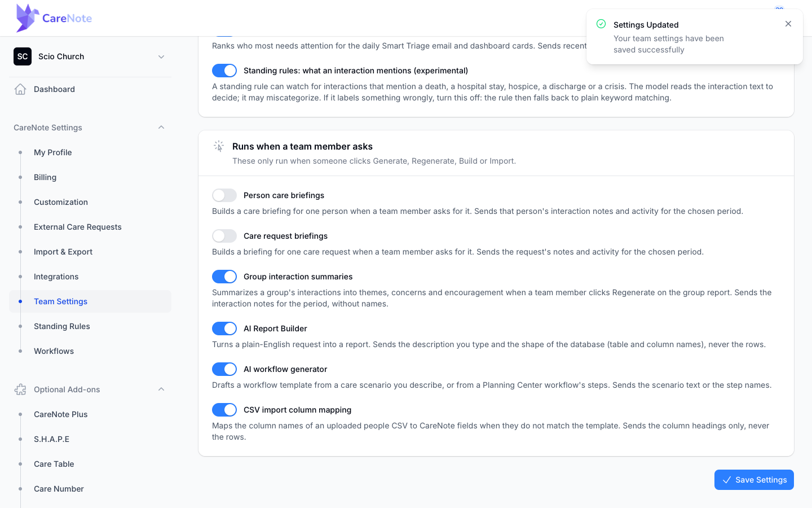
Task: Click the Settings Updated toast title
Action: point(646,25)
